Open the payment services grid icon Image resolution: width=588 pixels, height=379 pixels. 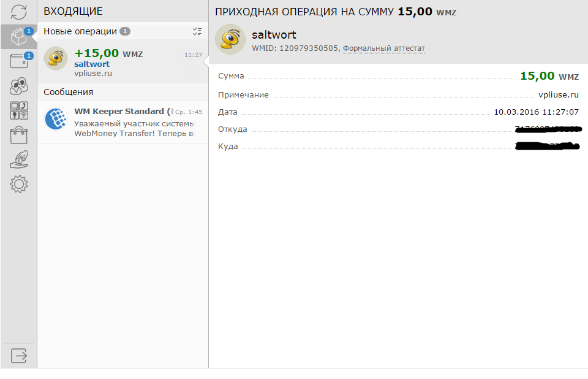(19, 110)
